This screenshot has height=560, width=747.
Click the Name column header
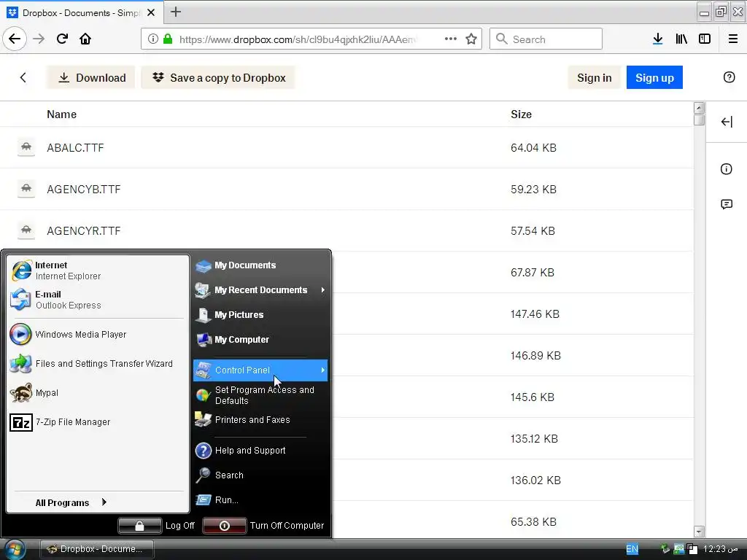click(x=61, y=114)
